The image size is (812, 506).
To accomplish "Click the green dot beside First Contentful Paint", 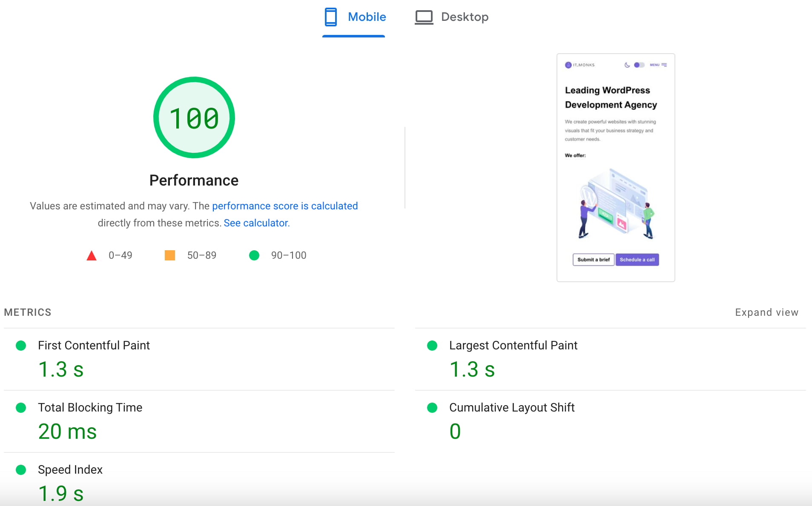I will pyautogui.click(x=21, y=346).
